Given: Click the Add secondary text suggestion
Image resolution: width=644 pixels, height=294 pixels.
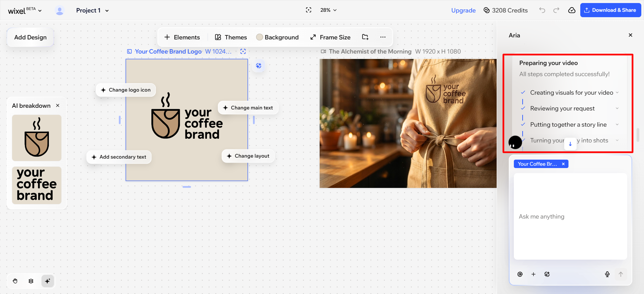Looking at the screenshot, I should [x=119, y=157].
